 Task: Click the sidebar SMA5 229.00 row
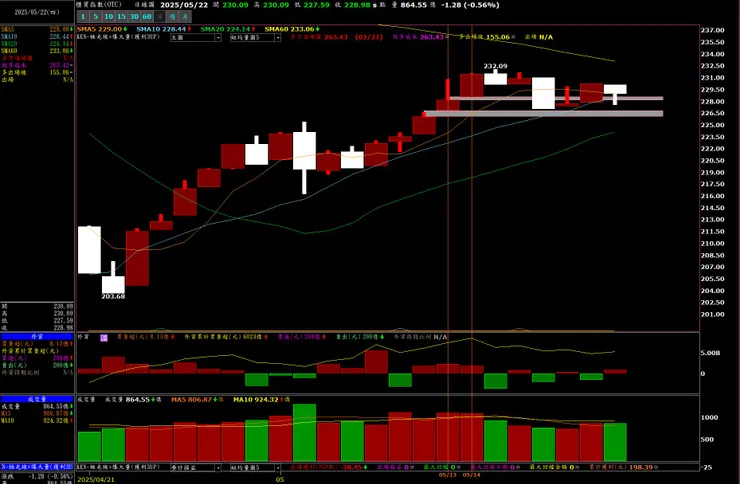[x=37, y=29]
